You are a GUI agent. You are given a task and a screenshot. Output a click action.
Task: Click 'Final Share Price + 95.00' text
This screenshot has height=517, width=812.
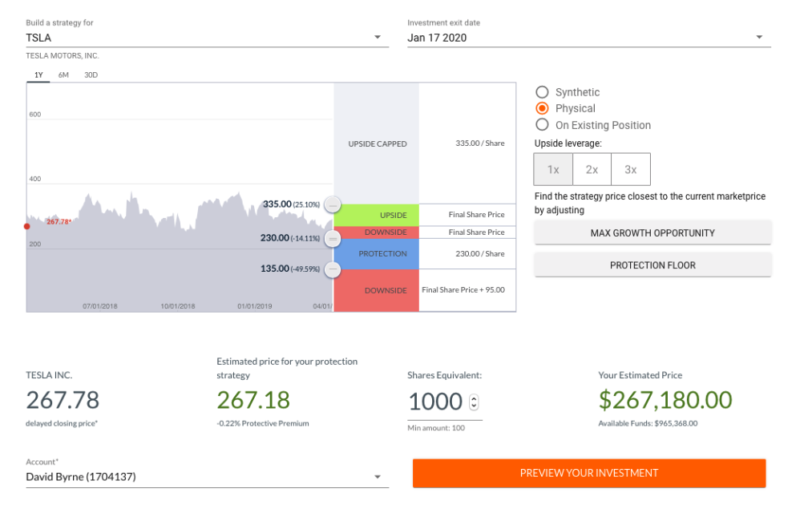[463, 290]
